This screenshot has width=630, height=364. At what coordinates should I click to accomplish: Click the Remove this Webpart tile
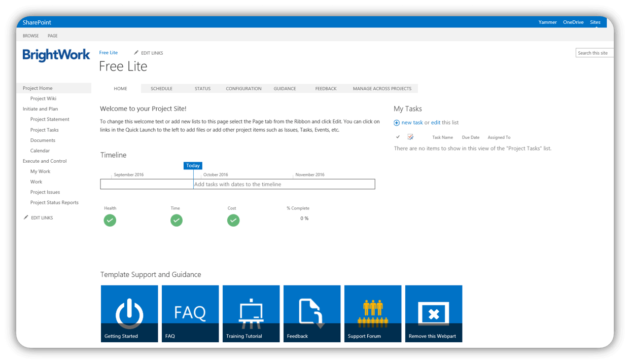pos(434,313)
